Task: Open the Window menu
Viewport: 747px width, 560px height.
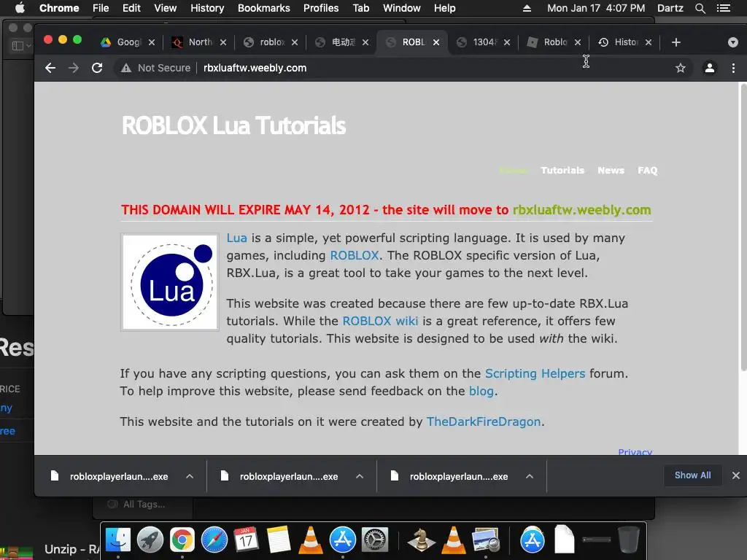Action: tap(402, 8)
